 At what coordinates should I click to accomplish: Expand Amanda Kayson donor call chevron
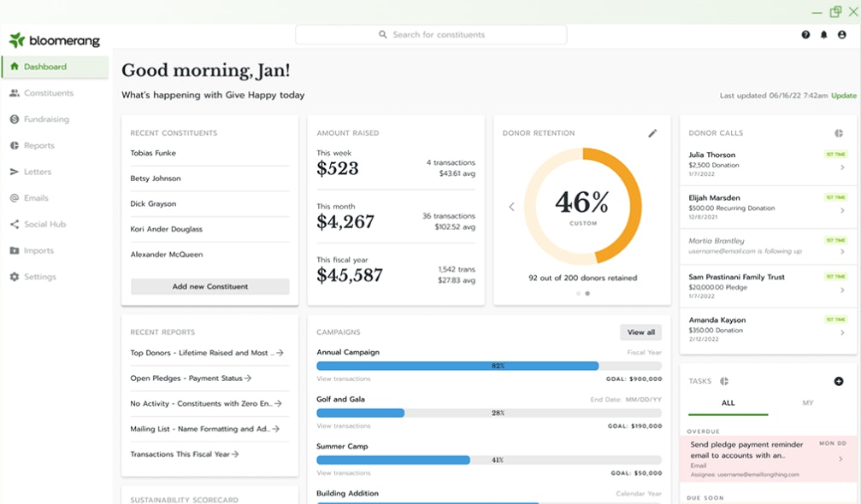click(x=842, y=333)
